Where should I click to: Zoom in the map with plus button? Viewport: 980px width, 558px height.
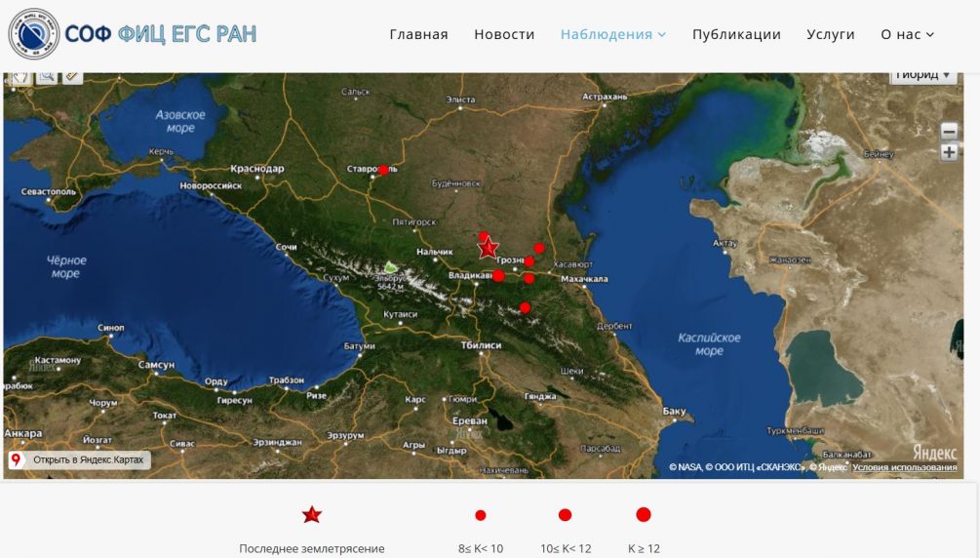(x=949, y=152)
